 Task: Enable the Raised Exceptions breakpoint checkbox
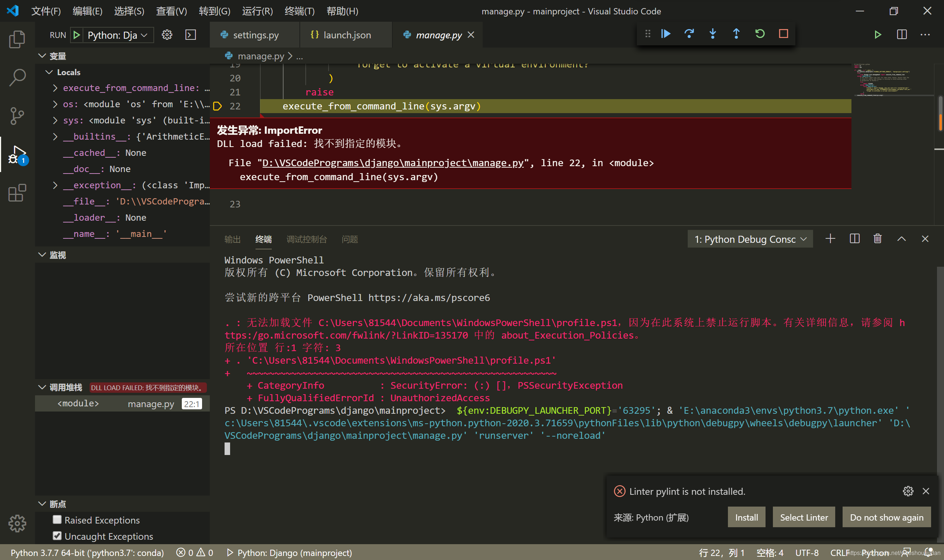click(58, 519)
